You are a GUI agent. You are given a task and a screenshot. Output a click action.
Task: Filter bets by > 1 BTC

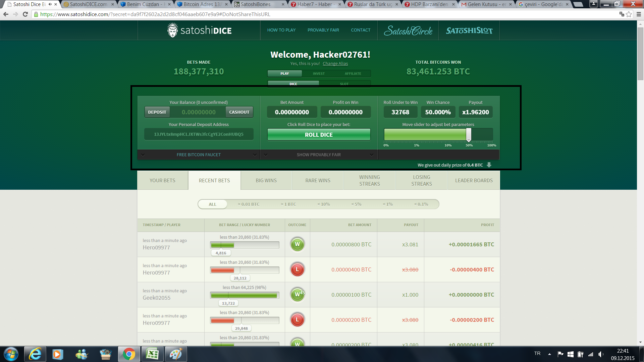point(288,204)
